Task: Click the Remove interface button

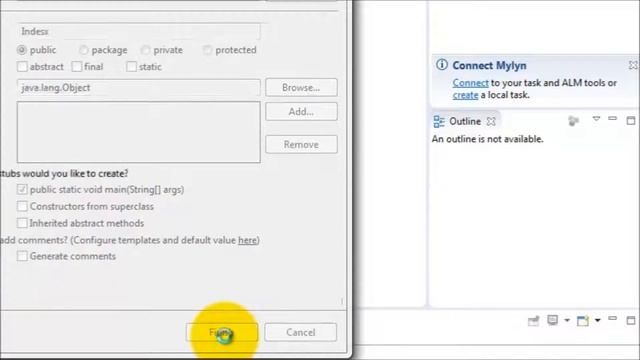Action: [301, 144]
